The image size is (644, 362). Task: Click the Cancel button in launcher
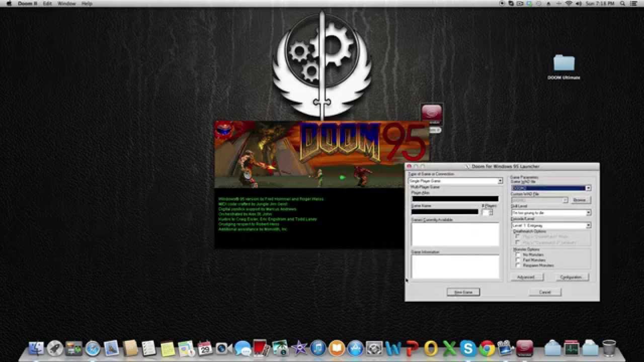point(545,292)
